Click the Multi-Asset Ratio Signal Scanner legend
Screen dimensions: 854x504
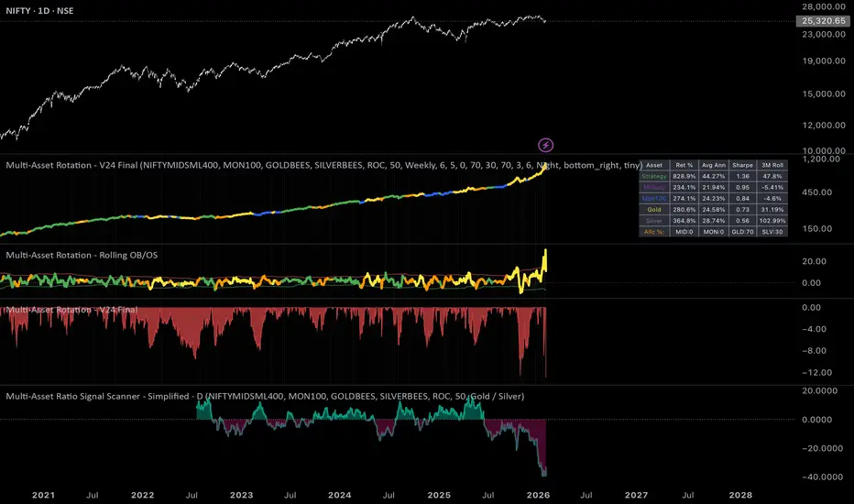click(x=265, y=396)
